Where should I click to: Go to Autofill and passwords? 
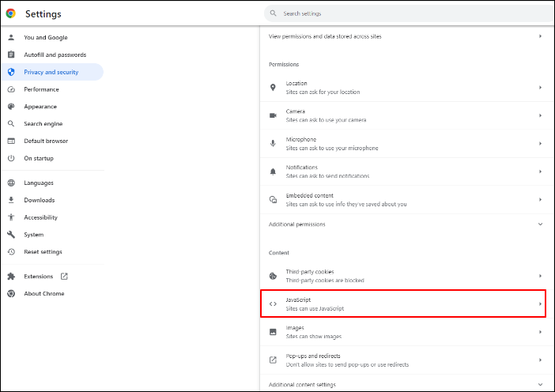(x=55, y=55)
